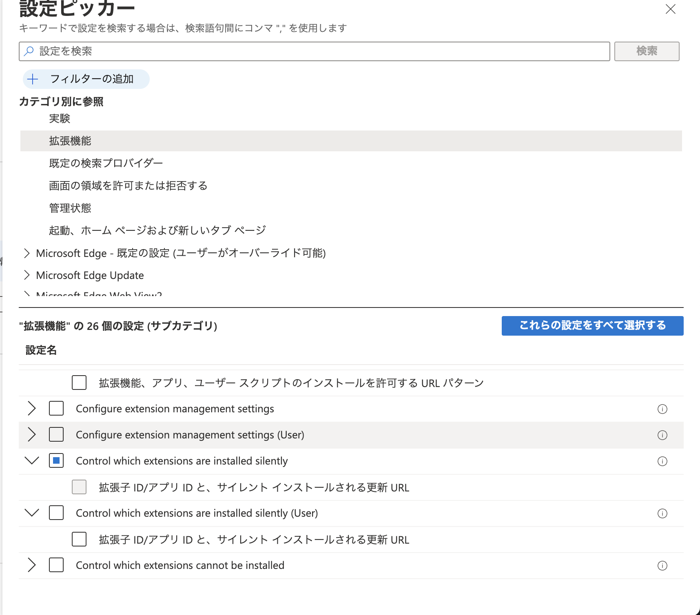
Task: Show info for installed silently (User) setting
Action: click(662, 513)
